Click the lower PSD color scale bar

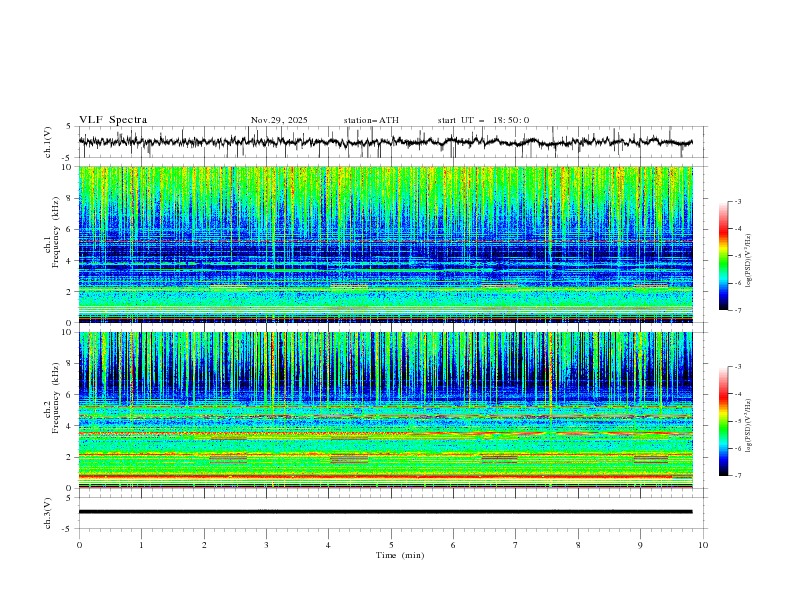coord(723,421)
